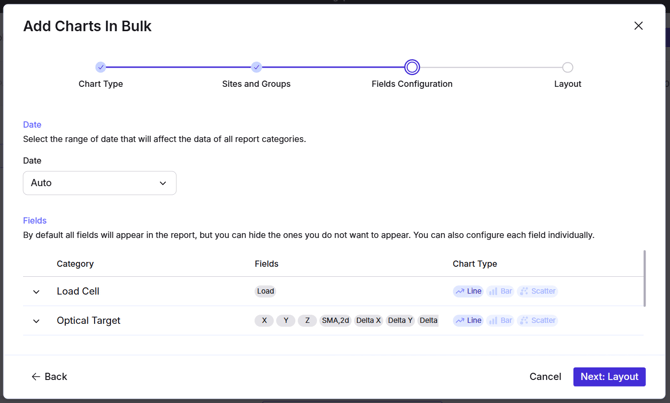Click the Back button

point(49,377)
